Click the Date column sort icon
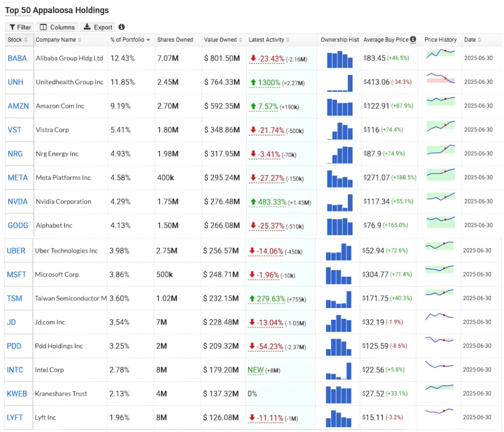Viewport: 504px width, 432px height. (480, 40)
